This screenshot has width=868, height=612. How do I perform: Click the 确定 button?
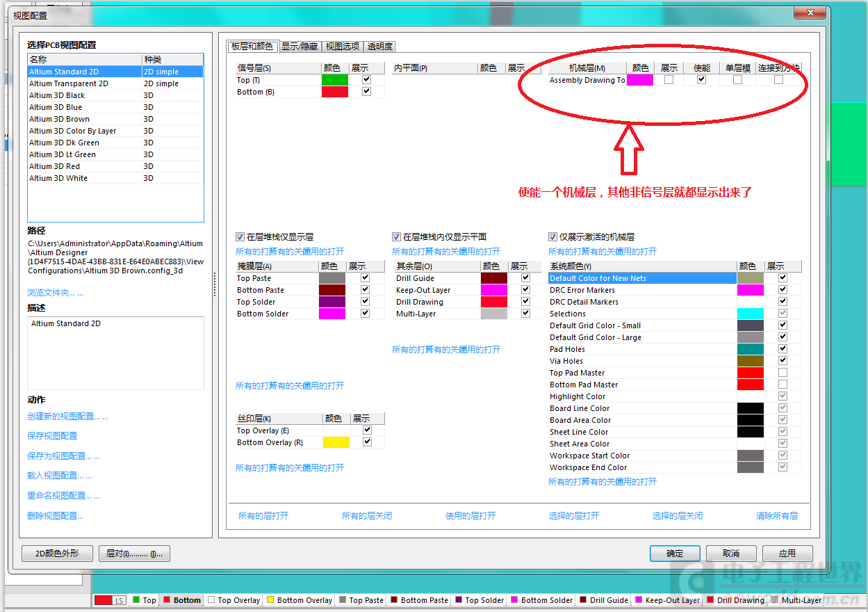pos(675,554)
